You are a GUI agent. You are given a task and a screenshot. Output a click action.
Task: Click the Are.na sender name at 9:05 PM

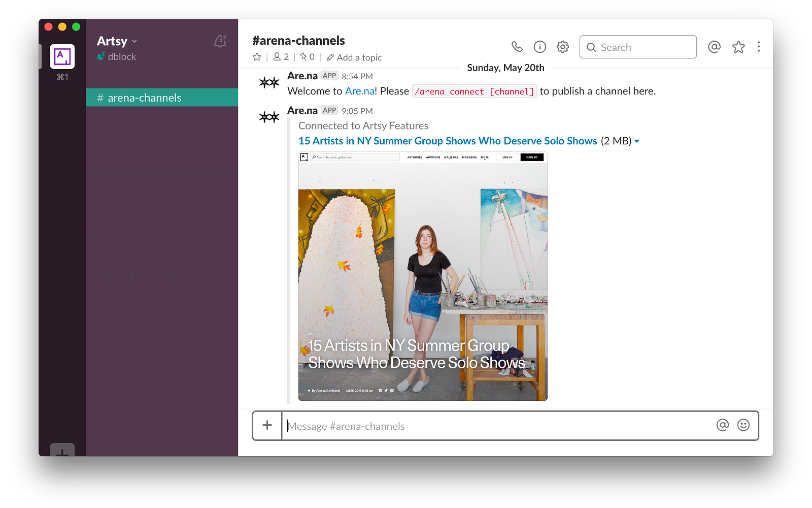click(x=302, y=110)
